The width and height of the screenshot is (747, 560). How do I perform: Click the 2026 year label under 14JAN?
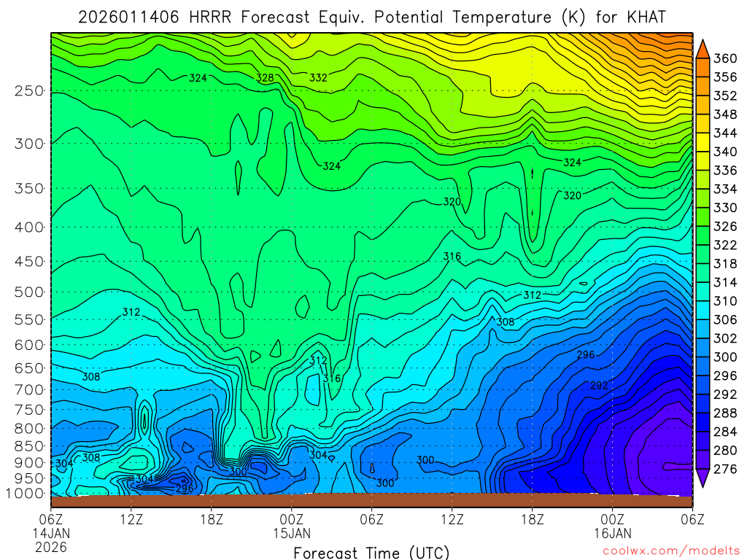[51, 548]
